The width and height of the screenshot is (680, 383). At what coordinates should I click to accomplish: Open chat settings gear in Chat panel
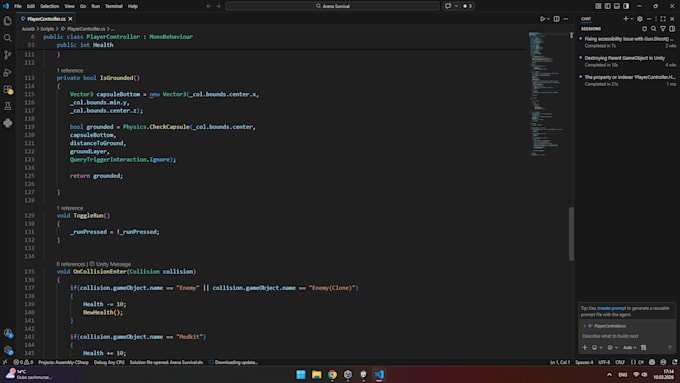(640, 19)
